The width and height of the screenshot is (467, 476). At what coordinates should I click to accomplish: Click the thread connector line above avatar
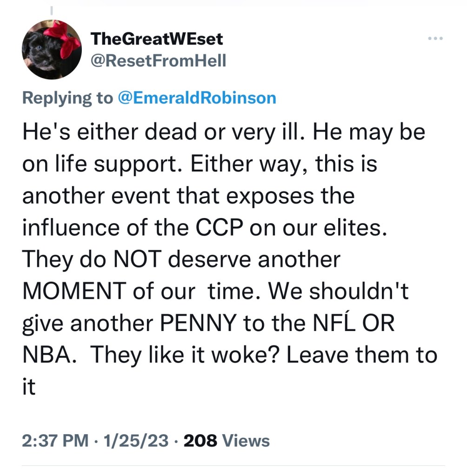52,9
